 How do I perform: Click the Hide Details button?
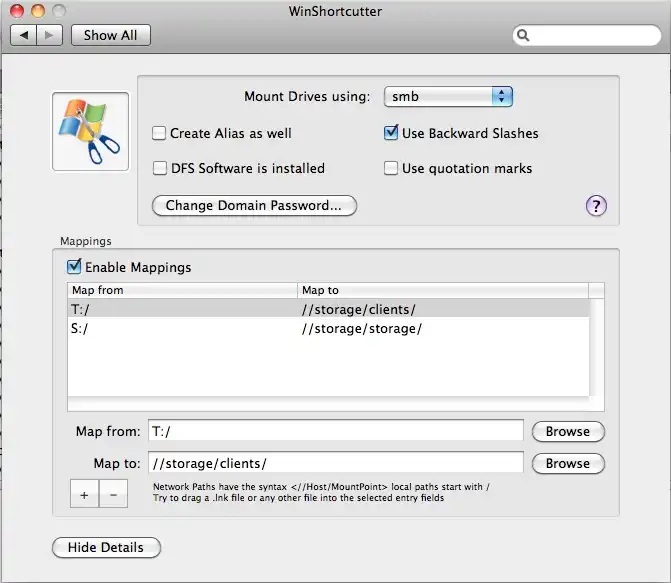[106, 547]
